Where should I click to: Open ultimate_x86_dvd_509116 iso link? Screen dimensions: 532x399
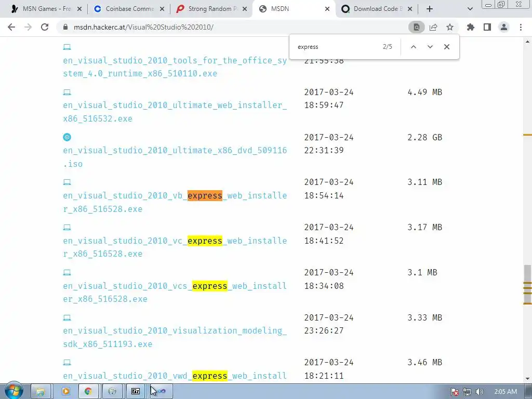[175, 157]
